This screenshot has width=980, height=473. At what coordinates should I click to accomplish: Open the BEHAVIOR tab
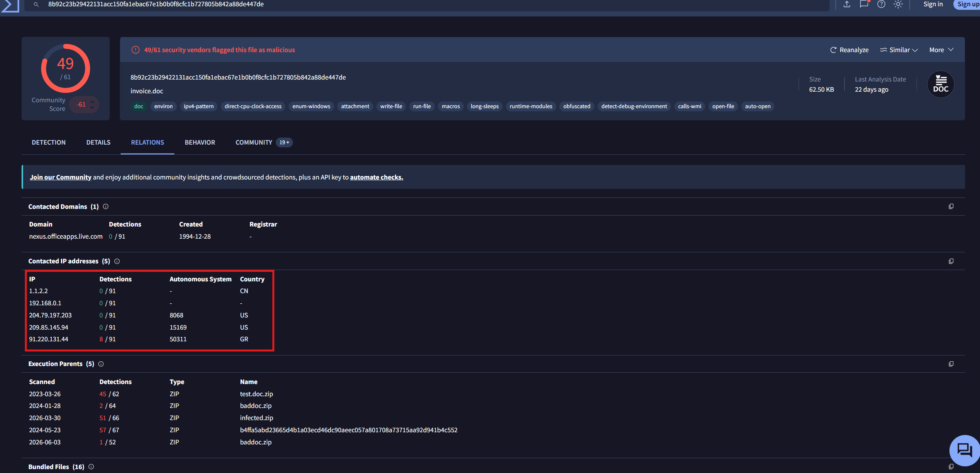pos(200,142)
